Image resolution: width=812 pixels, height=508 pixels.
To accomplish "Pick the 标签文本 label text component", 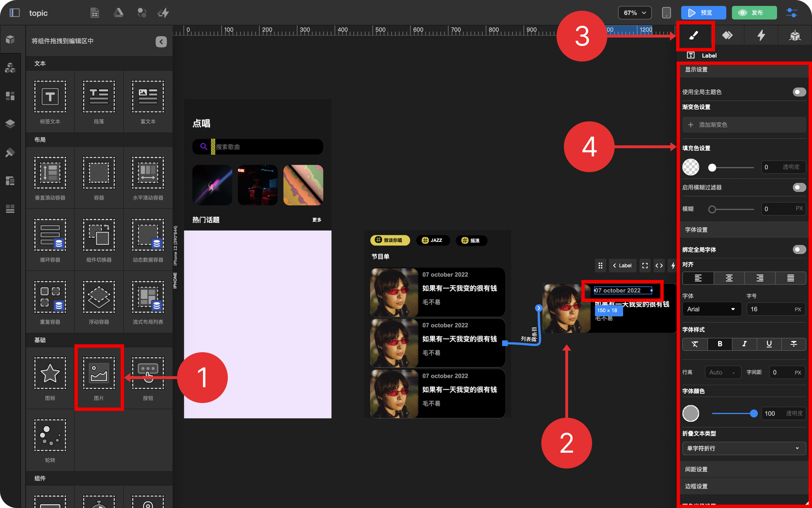I will 50,102.
